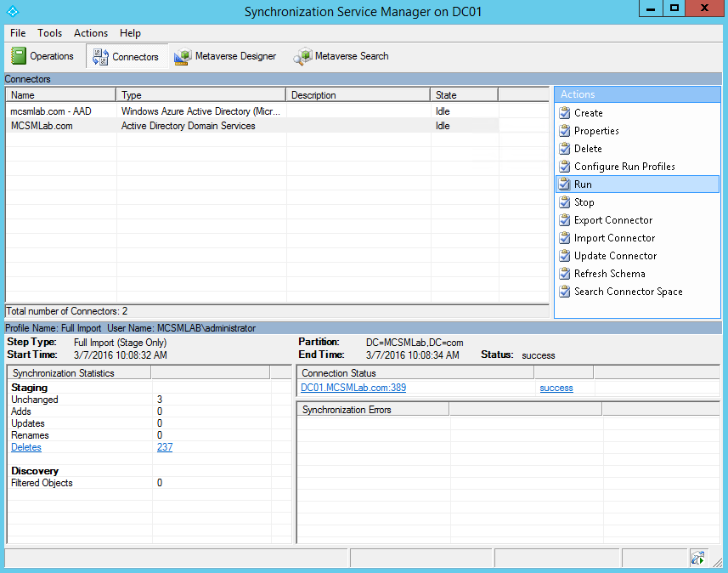Choose the Export Connector action
The height and width of the screenshot is (573, 728).
[613, 220]
